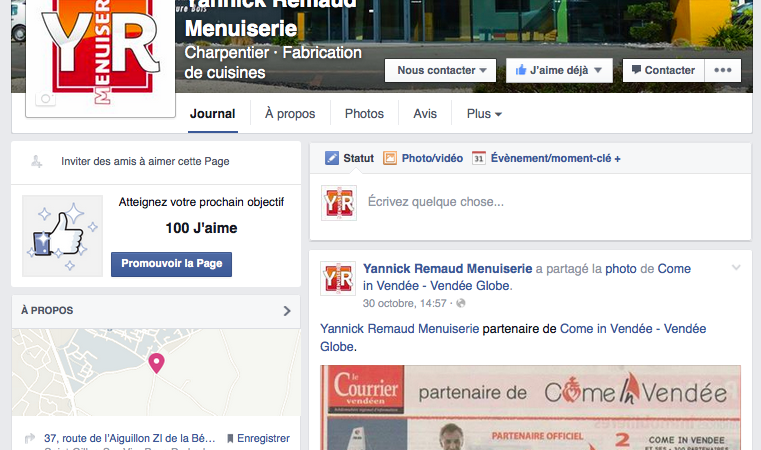The width and height of the screenshot is (761, 450).
Task: Click the YR avatar on shared post
Action: [338, 279]
